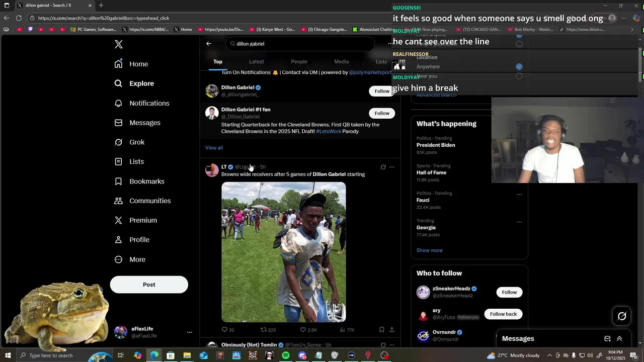Switch to the People tab
The height and width of the screenshot is (362, 644).
(299, 61)
